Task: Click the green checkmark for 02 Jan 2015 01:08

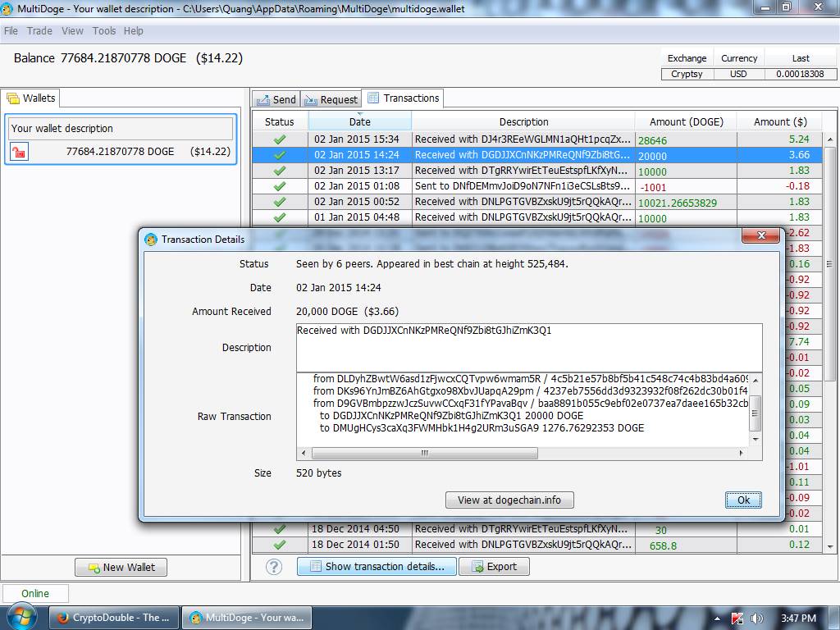Action: pos(280,186)
